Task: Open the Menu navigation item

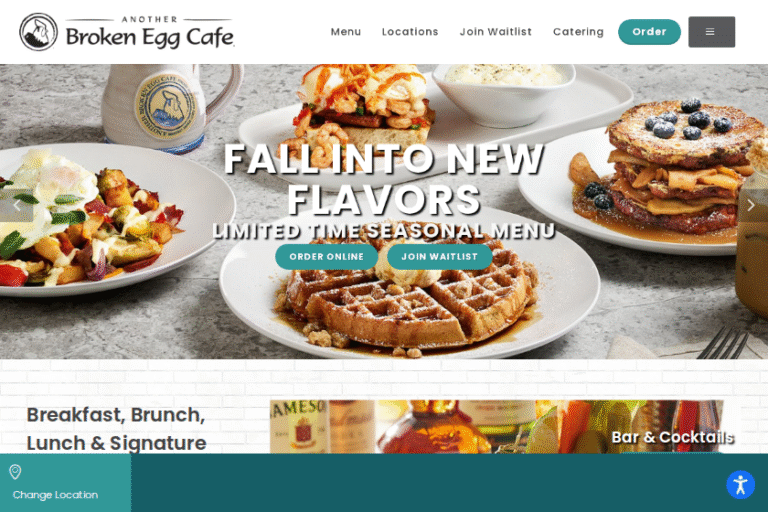Action: [x=346, y=32]
